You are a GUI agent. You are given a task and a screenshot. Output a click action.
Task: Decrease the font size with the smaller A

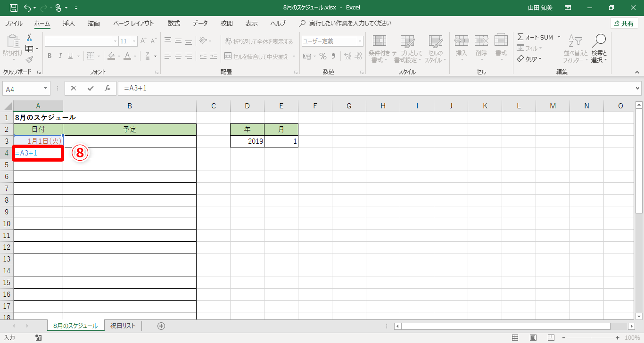(x=155, y=41)
